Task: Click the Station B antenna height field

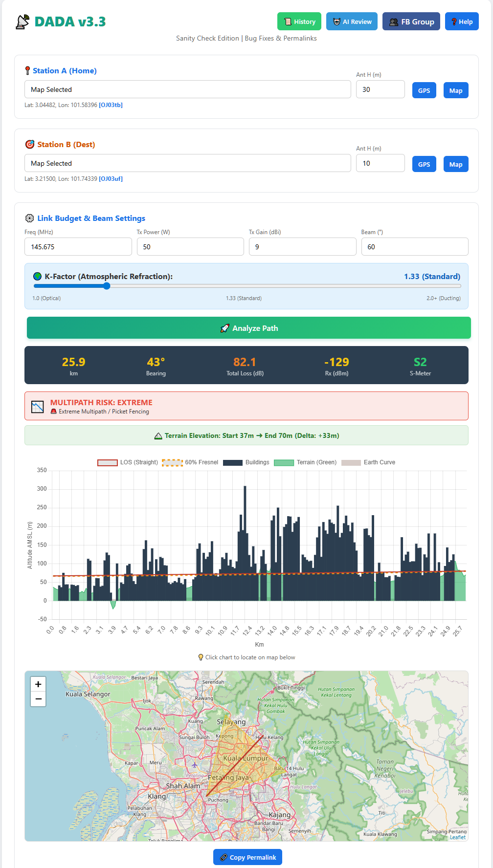Action: [x=380, y=163]
